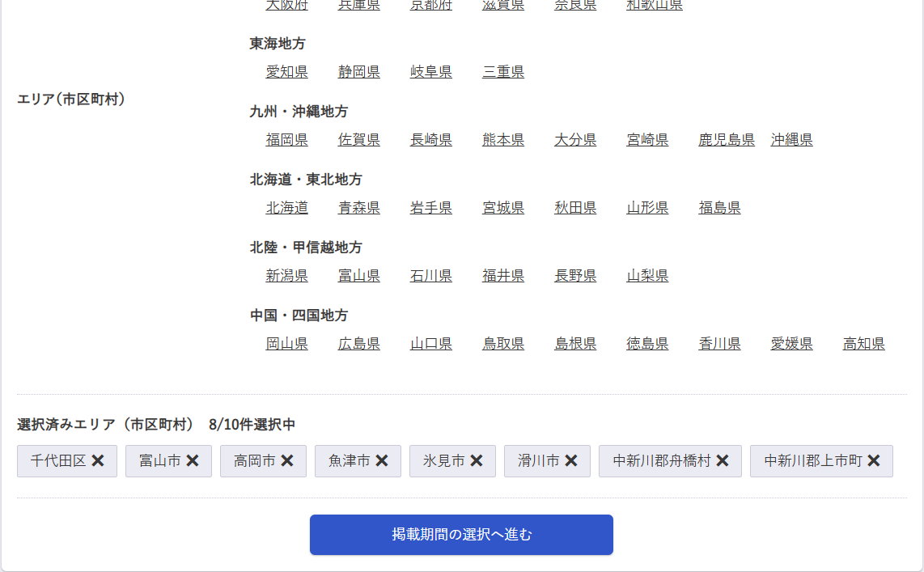Select 宮城県 in Tohoku region
This screenshot has height=572, width=924.
tap(503, 208)
